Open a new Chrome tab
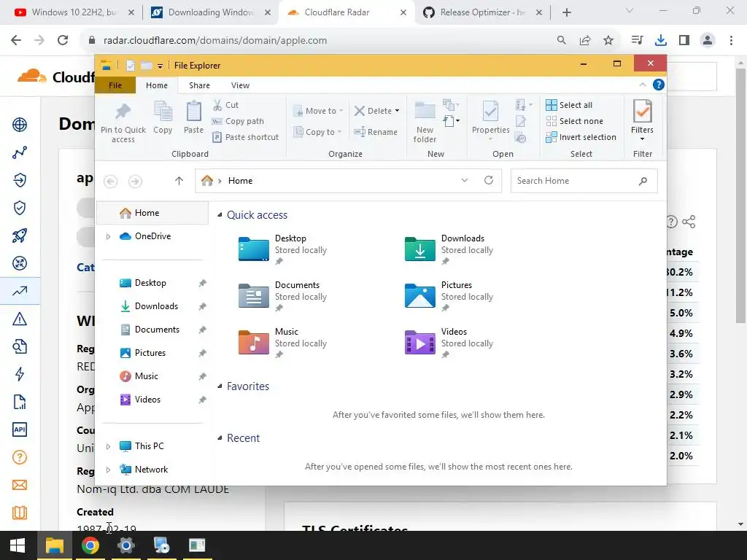Viewport: 747px width, 560px height. (x=566, y=12)
